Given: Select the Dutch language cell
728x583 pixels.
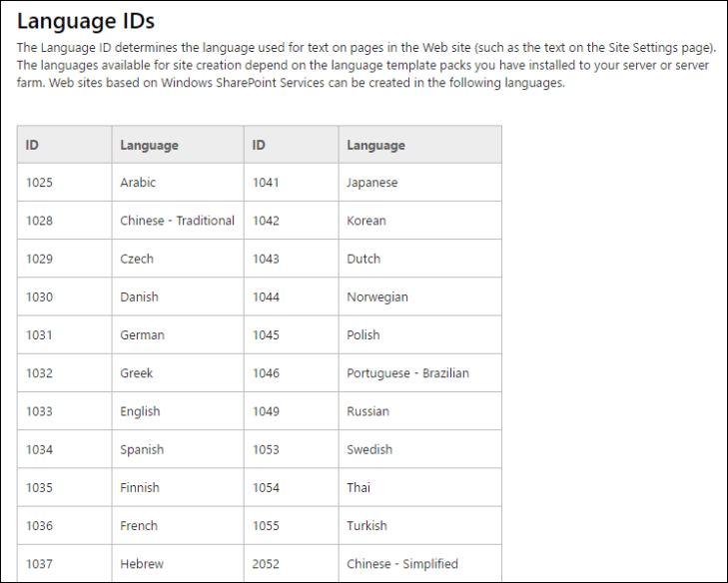Looking at the screenshot, I should click(364, 259).
